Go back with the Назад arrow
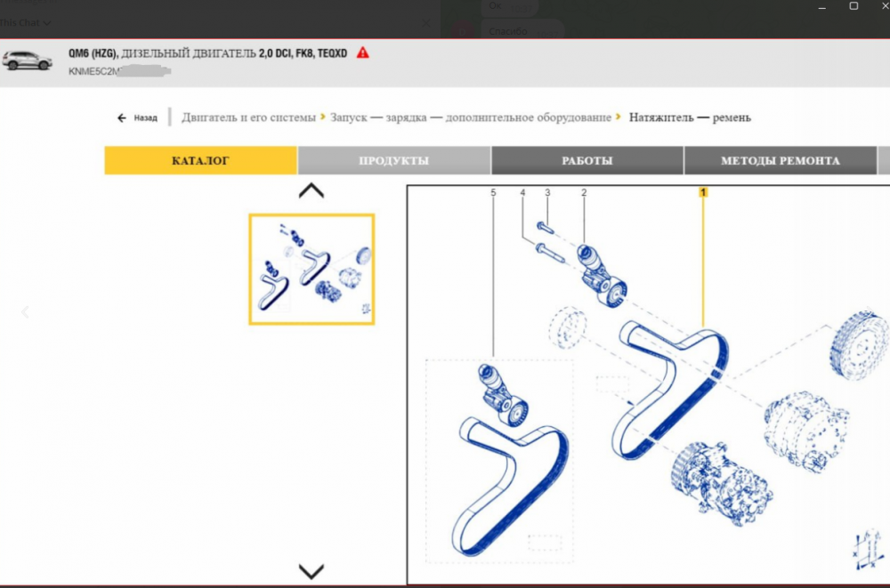Screen dimensions: 890x588 [x=137, y=118]
